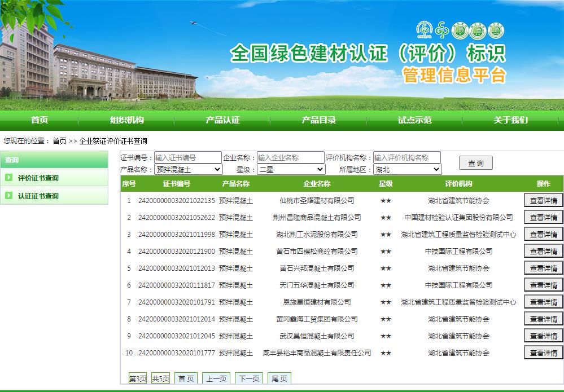This screenshot has width=564, height=392.
Task: Click 查看详情 for 武汉昊恒混凝土有限公司
Action: [x=543, y=336]
